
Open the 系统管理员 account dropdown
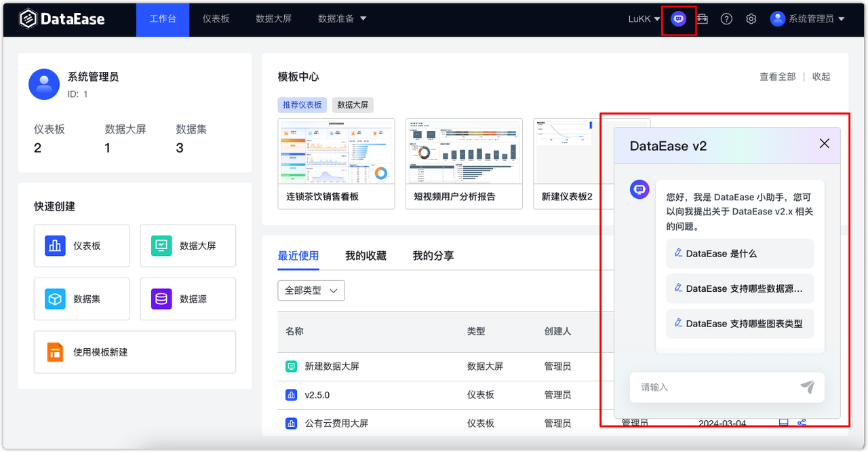(x=813, y=18)
